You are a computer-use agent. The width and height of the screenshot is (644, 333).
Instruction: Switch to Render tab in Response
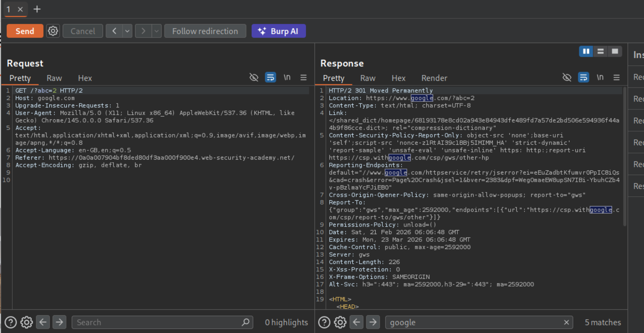coord(434,78)
